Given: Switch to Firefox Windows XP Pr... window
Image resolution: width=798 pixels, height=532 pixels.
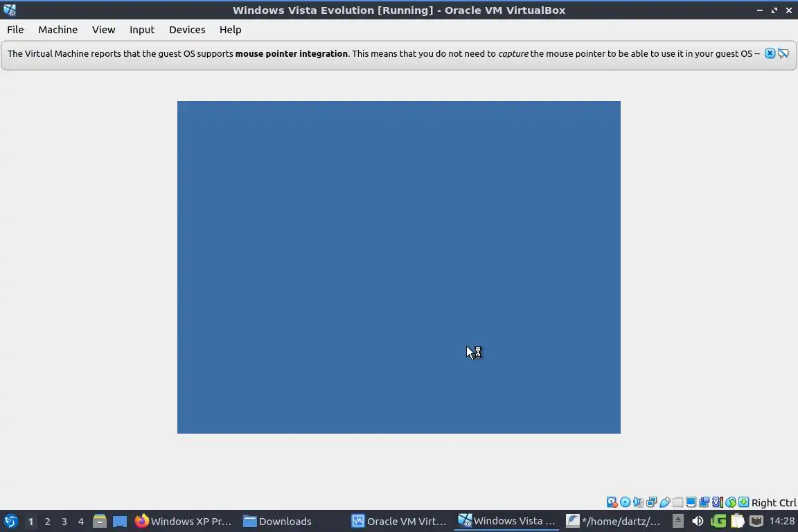Looking at the screenshot, I should [183, 522].
